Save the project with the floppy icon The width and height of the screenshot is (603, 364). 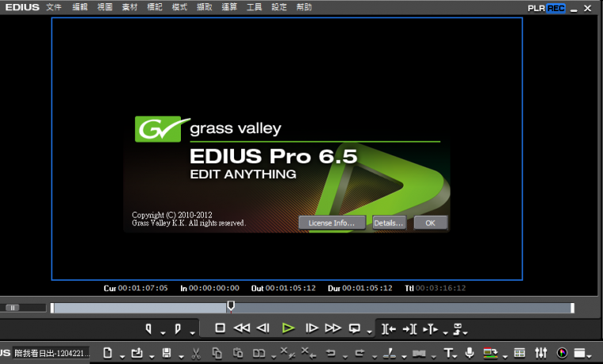pyautogui.click(x=167, y=353)
